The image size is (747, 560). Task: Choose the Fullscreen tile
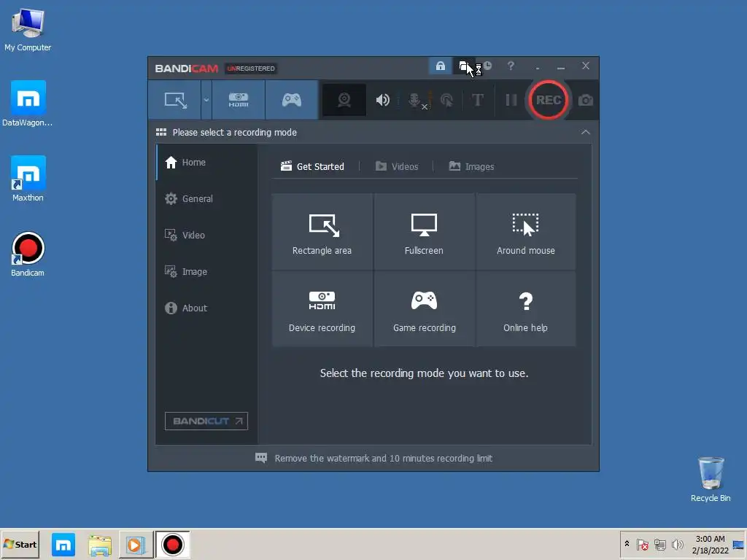click(x=424, y=232)
